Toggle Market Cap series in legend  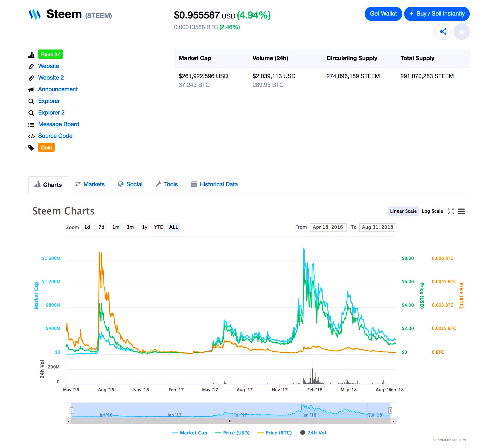click(x=193, y=433)
